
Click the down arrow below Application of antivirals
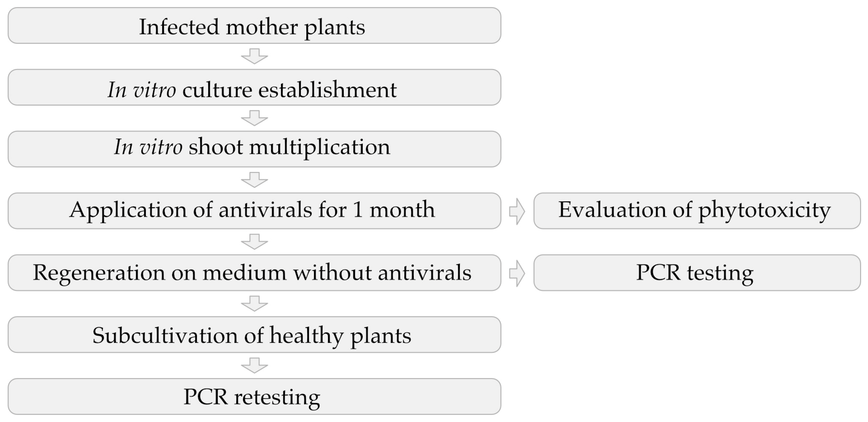pyautogui.click(x=254, y=242)
